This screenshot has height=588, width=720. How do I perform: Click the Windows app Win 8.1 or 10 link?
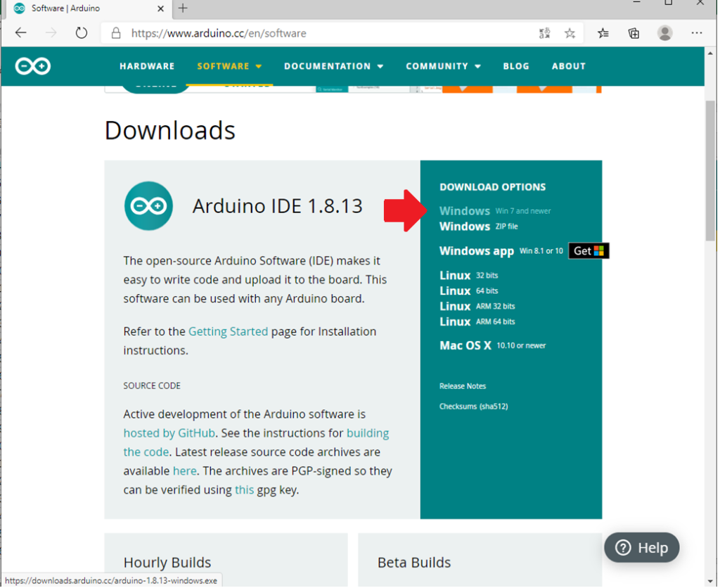pos(501,251)
